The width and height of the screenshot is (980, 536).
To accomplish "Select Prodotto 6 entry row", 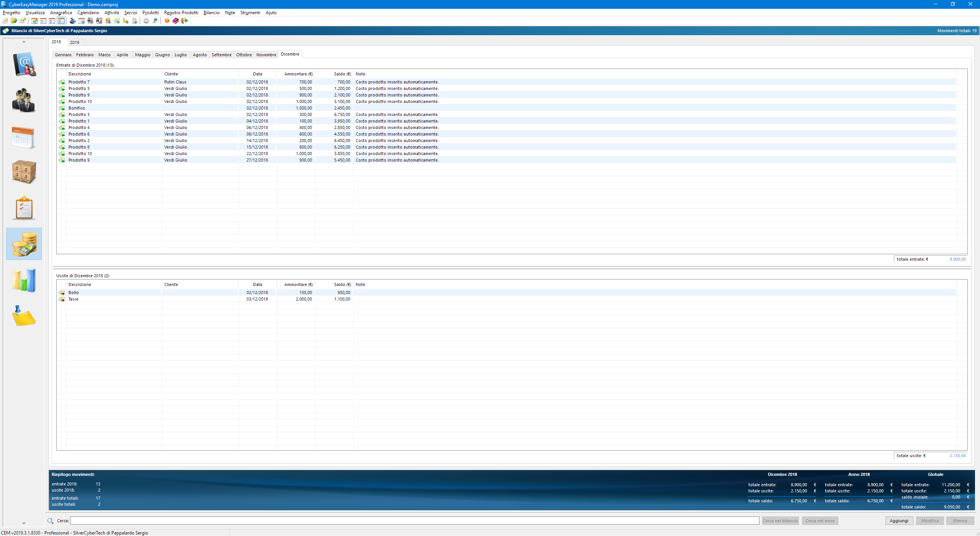I will [x=506, y=134].
